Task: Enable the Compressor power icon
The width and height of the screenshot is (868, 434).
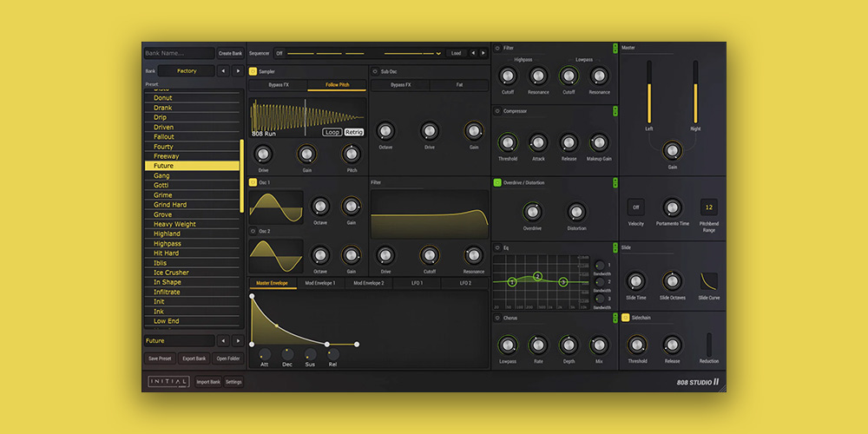Action: pos(496,111)
